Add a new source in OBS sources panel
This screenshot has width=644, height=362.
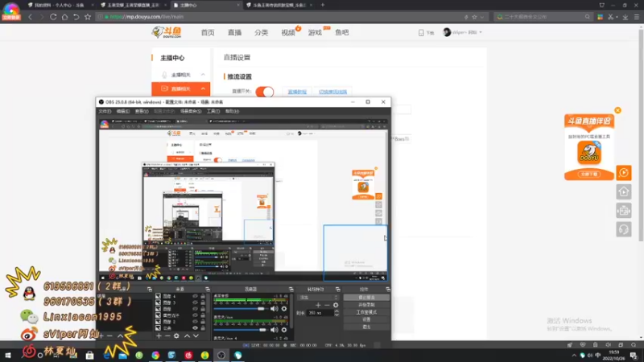(x=159, y=335)
